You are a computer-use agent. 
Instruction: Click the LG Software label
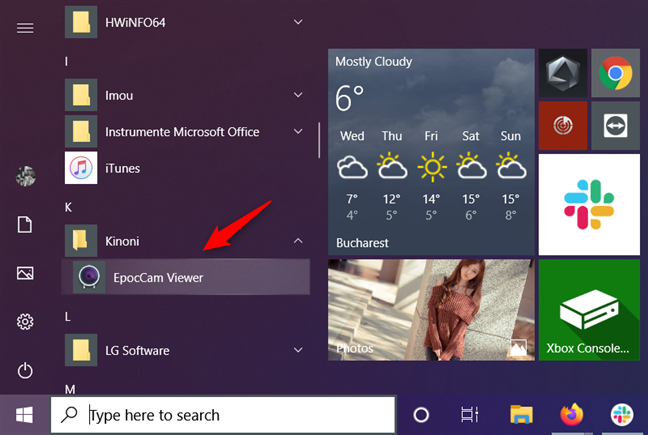click(137, 350)
